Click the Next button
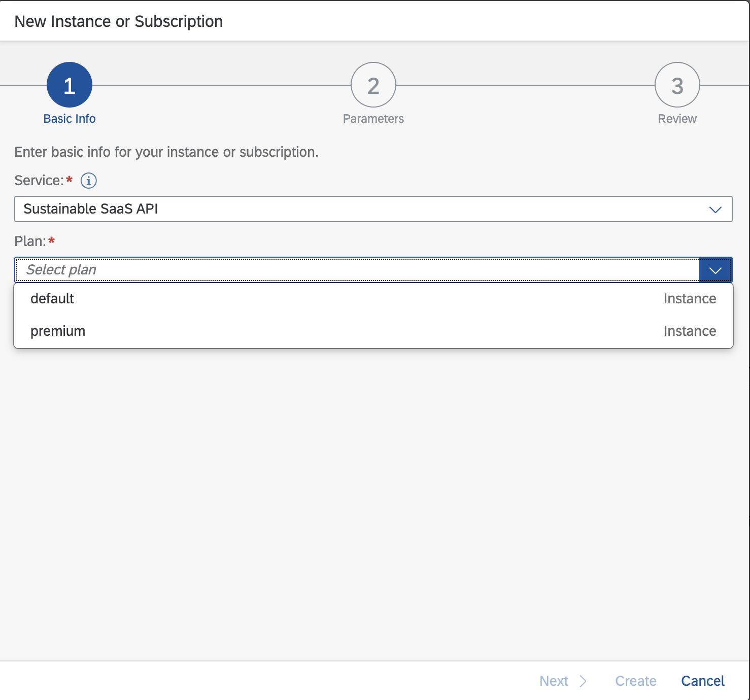Image resolution: width=750 pixels, height=700 pixels. click(x=563, y=681)
